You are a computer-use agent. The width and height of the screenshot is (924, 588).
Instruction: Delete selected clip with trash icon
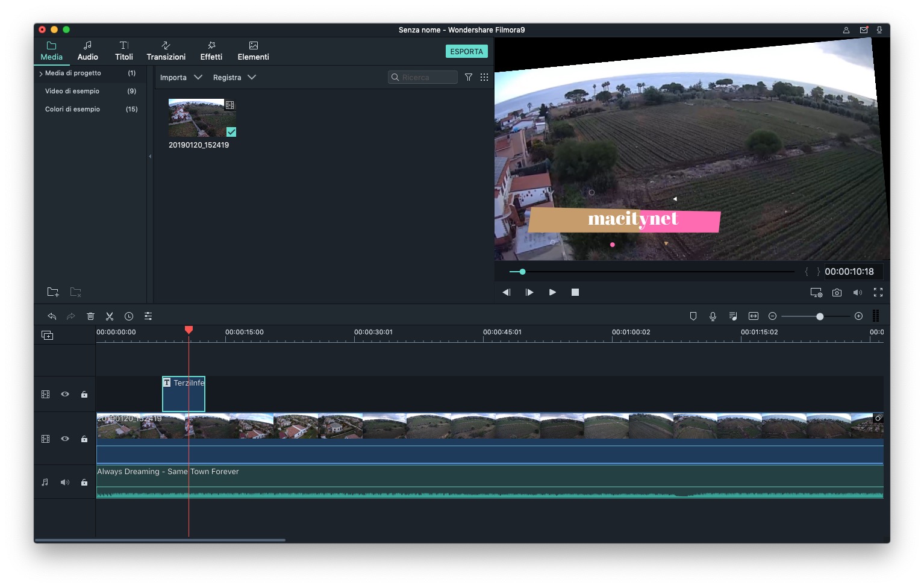(x=90, y=316)
